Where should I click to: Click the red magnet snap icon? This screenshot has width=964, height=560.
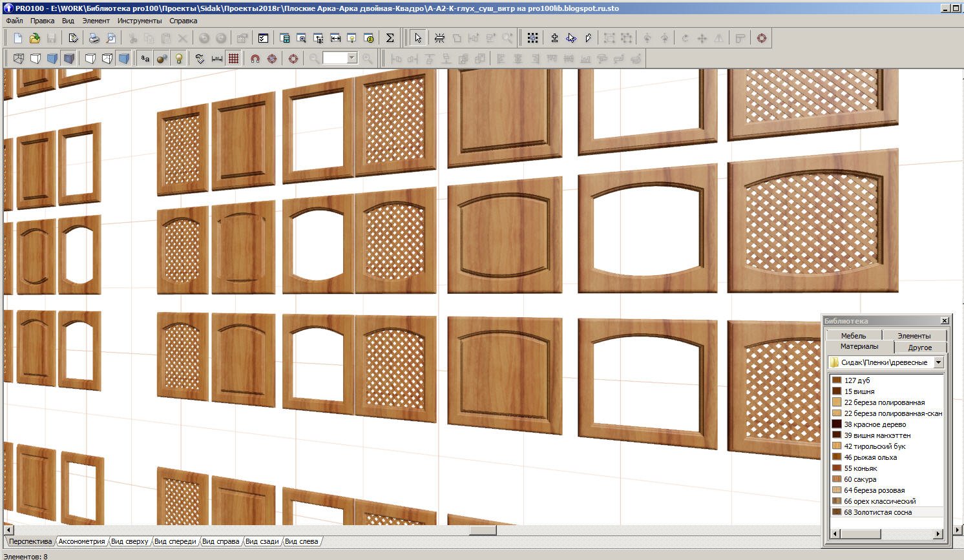[x=255, y=59]
